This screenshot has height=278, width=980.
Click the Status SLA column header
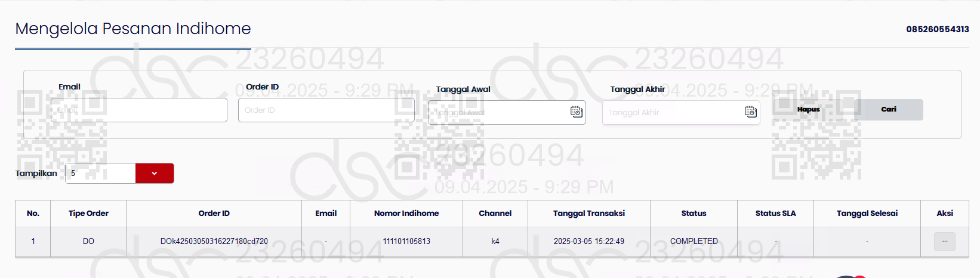[x=776, y=214]
